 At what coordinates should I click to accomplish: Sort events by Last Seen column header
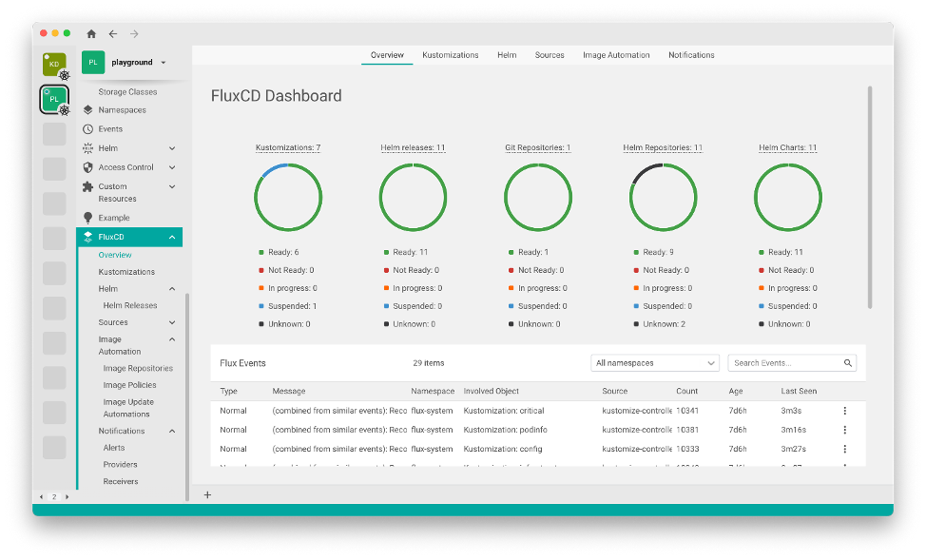(799, 391)
